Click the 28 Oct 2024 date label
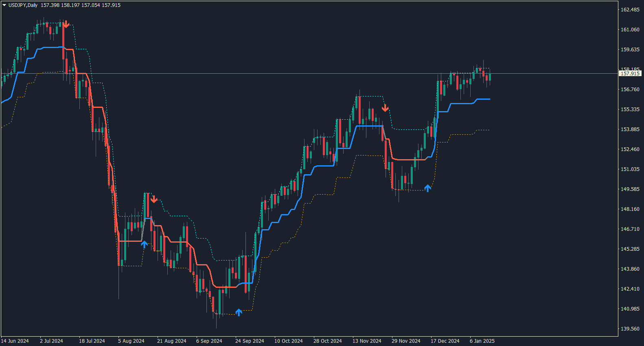644x346 pixels. (328, 341)
